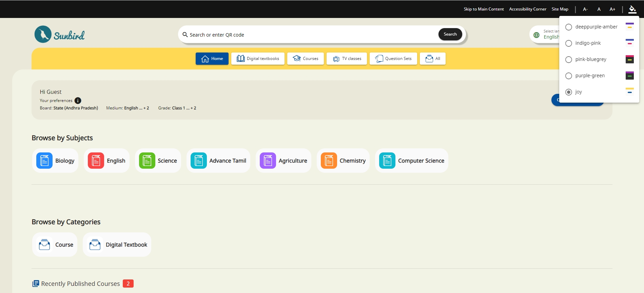Image resolution: width=644 pixels, height=293 pixels.
Task: Open the theme color picker icon
Action: click(632, 9)
